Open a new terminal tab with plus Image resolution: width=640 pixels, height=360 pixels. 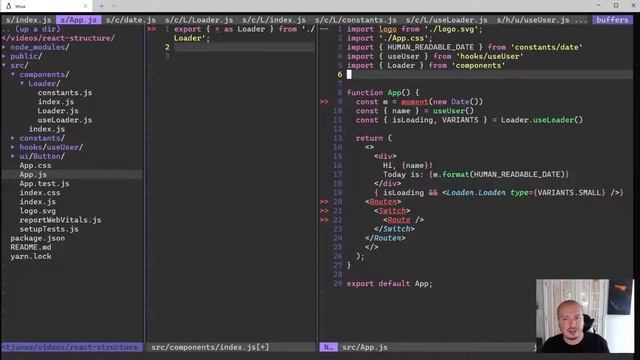coord(102,6)
